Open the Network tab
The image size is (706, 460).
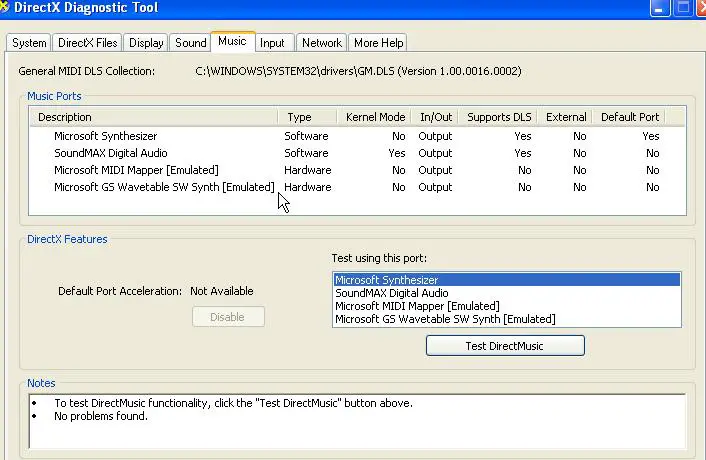click(321, 43)
